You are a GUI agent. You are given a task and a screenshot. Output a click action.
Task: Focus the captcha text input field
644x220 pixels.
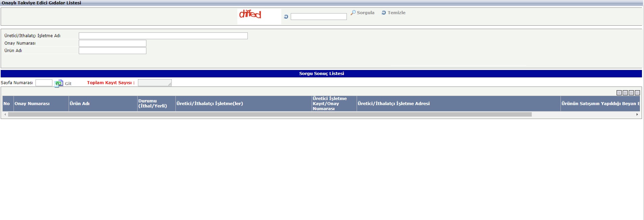319,17
